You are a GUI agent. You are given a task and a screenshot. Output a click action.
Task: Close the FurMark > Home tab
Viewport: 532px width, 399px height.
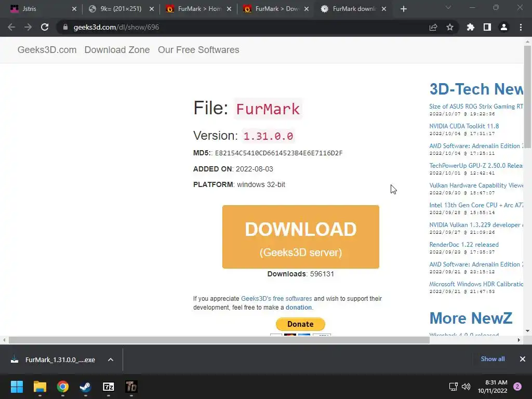(x=229, y=9)
